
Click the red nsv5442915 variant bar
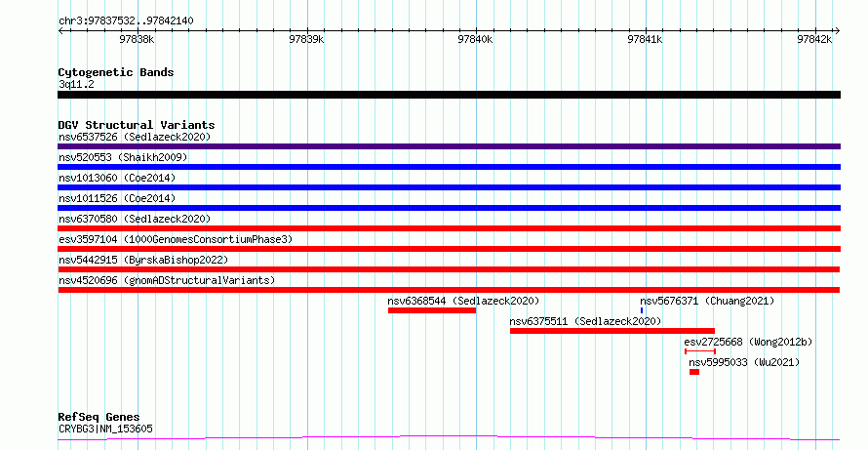tap(449, 269)
